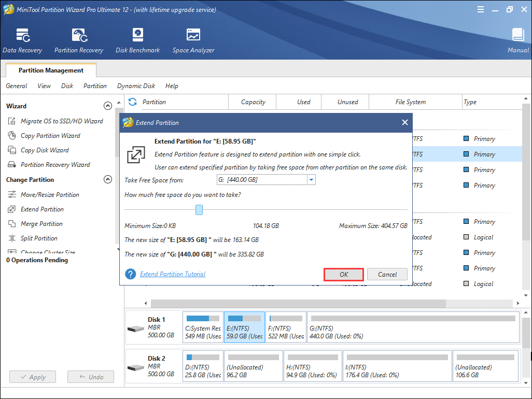Start Copy Partition Wizard

point(44,136)
